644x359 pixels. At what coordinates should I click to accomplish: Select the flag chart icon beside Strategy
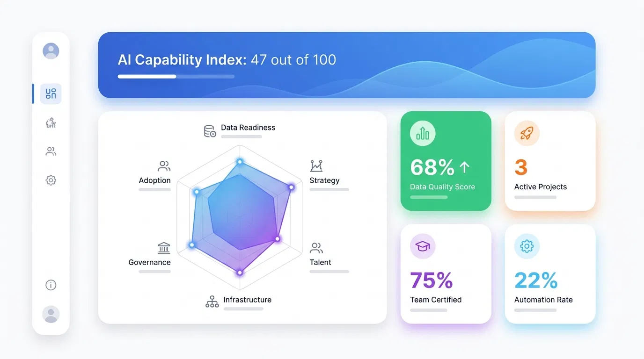[x=315, y=166]
